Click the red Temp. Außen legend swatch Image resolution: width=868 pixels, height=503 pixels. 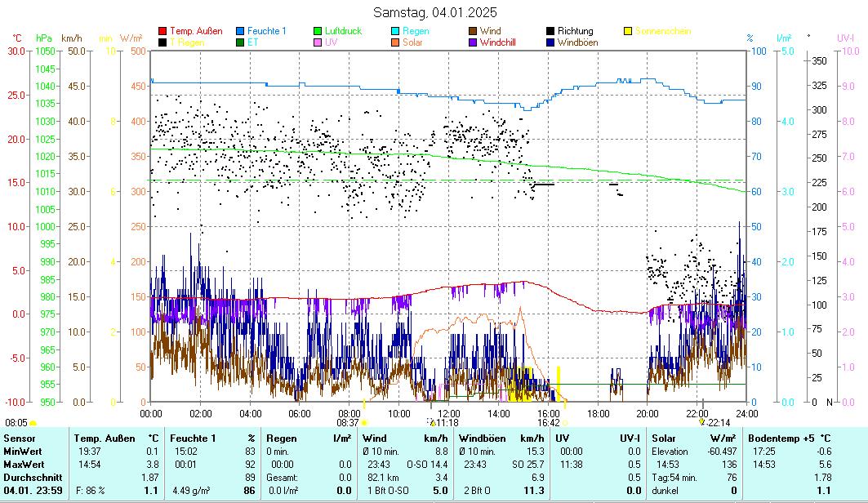point(162,31)
